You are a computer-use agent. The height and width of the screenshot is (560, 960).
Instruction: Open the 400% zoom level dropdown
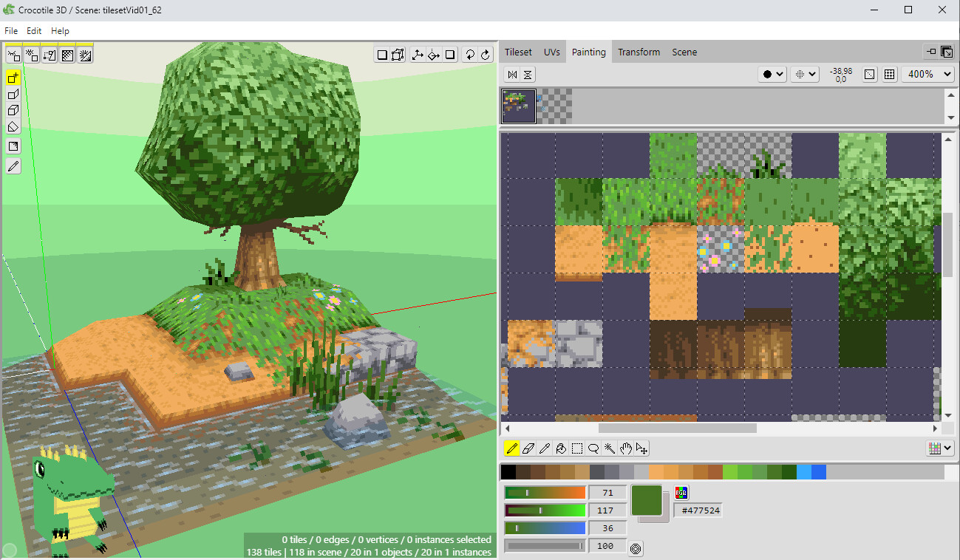pos(927,74)
